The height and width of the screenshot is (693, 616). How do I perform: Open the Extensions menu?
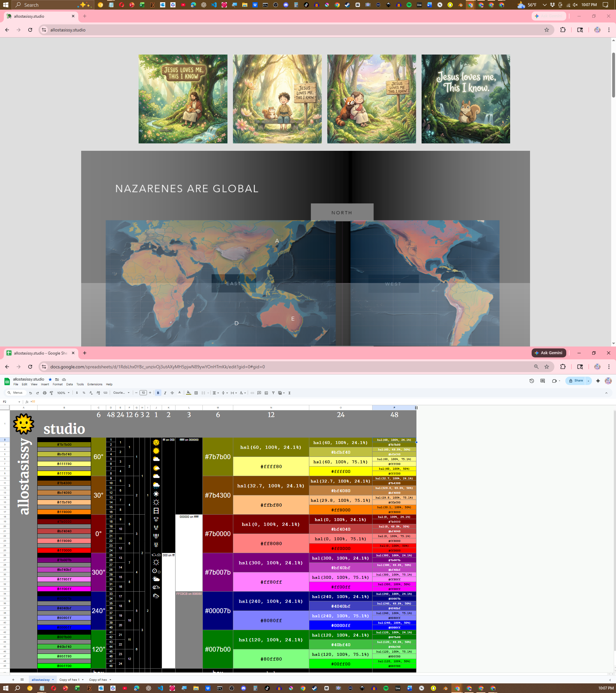coord(95,384)
